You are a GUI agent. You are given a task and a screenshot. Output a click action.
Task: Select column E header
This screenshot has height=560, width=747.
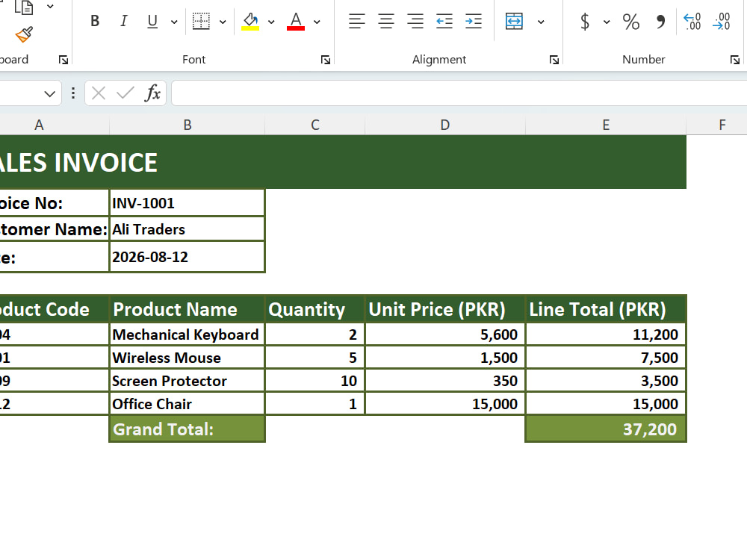click(606, 125)
